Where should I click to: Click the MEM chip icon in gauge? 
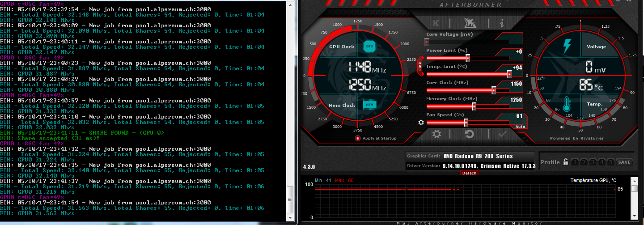(x=369, y=105)
